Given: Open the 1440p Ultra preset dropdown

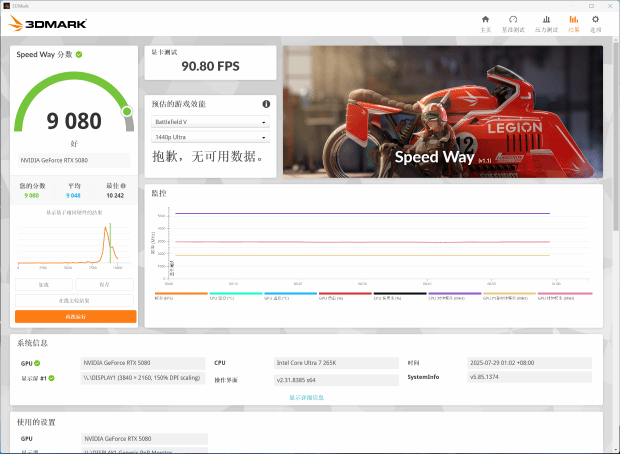Looking at the screenshot, I should tap(210, 137).
